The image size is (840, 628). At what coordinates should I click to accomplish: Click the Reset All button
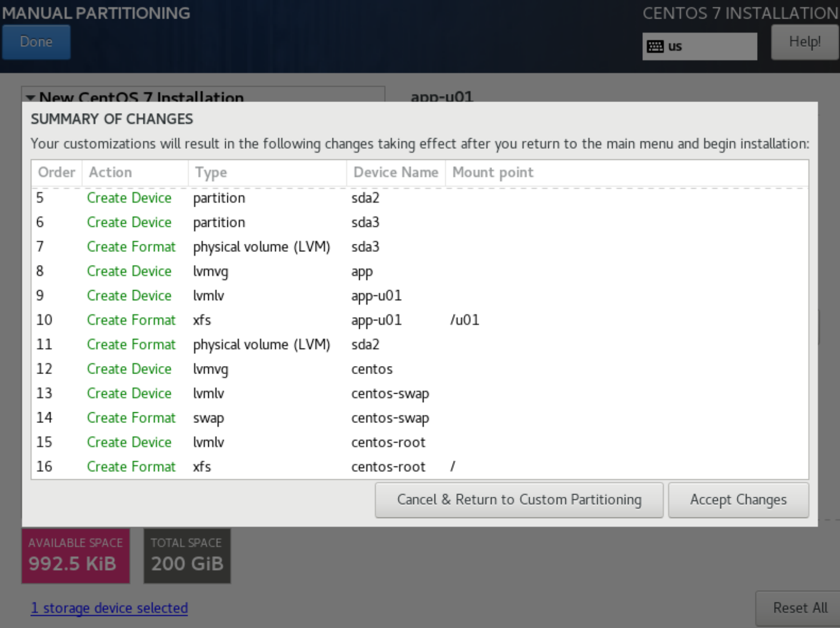click(799, 608)
